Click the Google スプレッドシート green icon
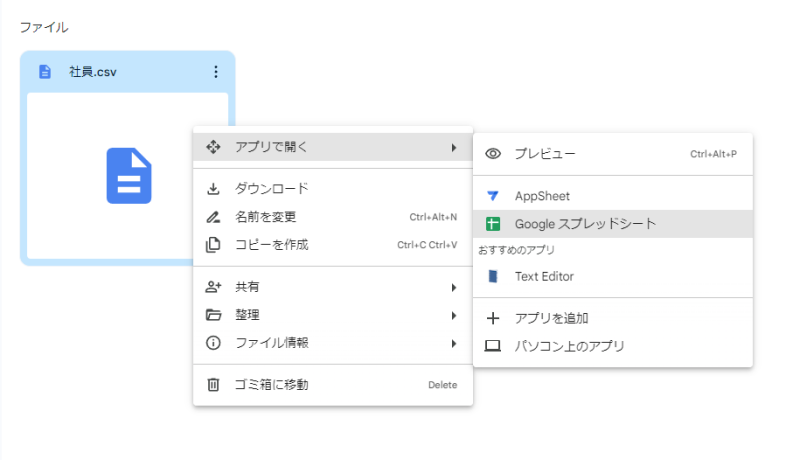The height and width of the screenshot is (460, 800). click(x=493, y=224)
